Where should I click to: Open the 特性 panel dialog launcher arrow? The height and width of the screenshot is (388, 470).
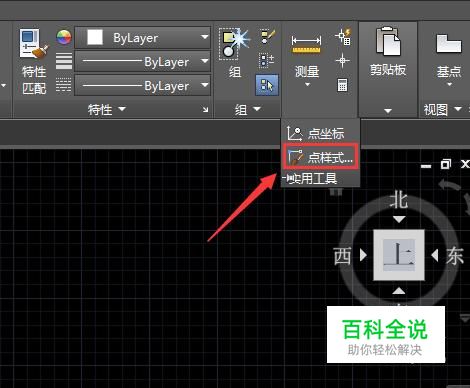click(x=206, y=109)
